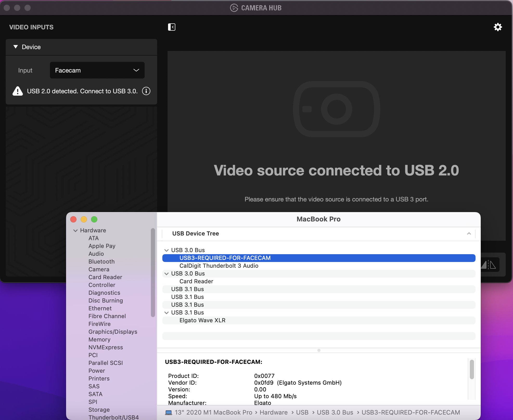Open Camera Hub settings gear
The width and height of the screenshot is (513, 420).
tap(498, 27)
